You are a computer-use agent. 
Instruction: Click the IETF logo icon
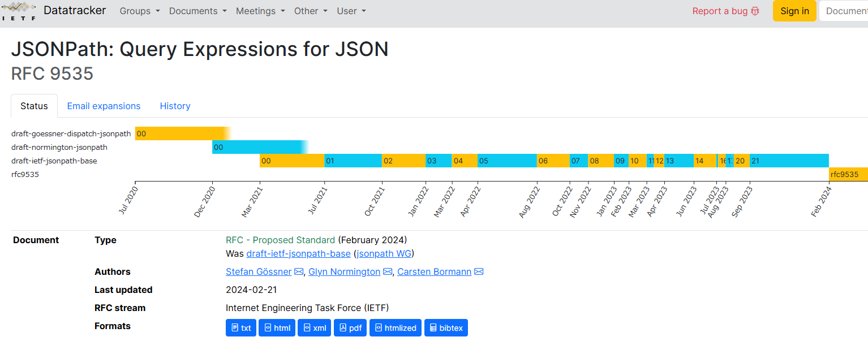coord(18,11)
